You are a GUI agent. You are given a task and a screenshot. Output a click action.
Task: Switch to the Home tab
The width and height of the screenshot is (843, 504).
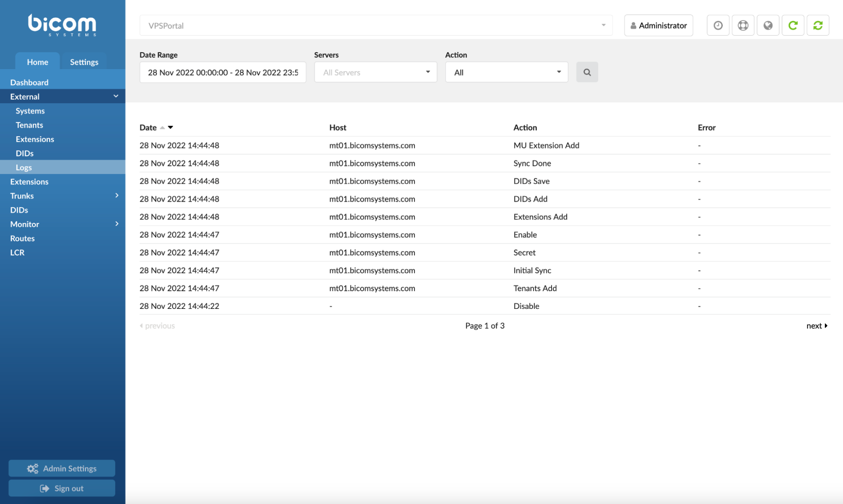pos(38,62)
